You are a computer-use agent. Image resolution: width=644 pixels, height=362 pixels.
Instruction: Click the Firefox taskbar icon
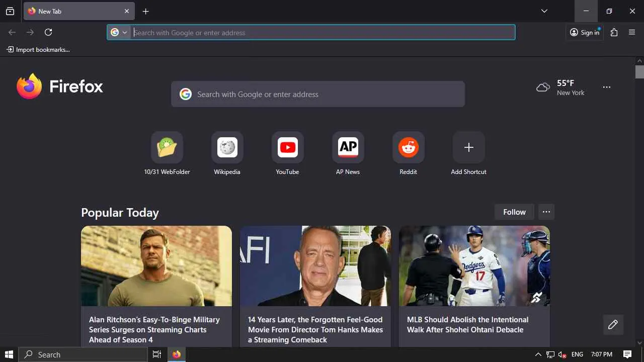point(177,354)
